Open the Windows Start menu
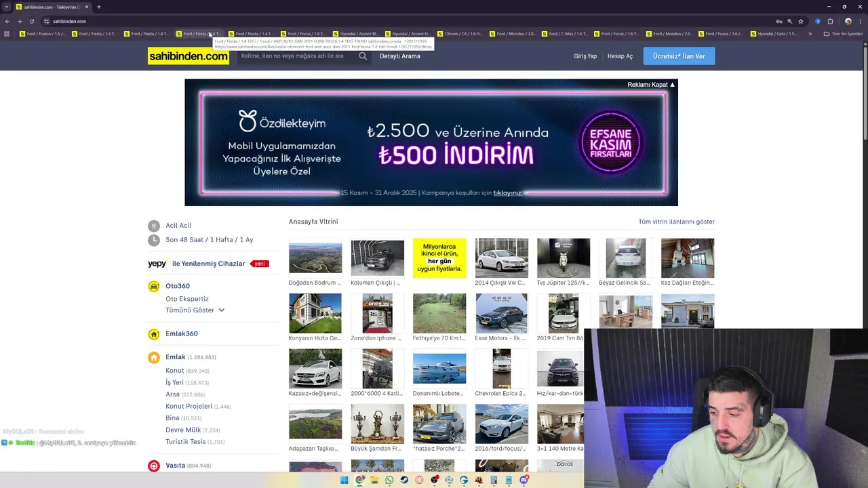 [x=344, y=480]
